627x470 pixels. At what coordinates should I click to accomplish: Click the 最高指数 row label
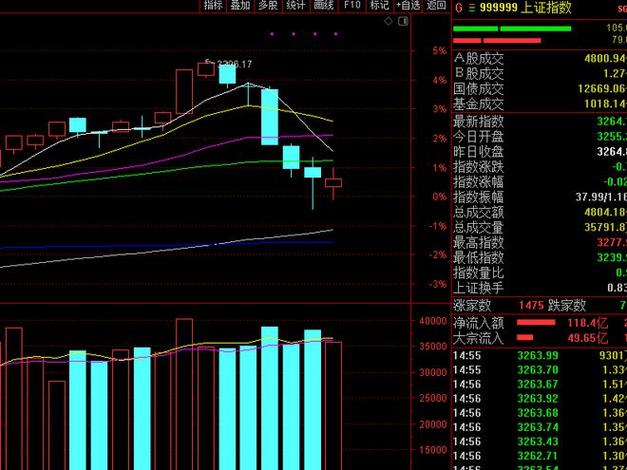(x=478, y=242)
